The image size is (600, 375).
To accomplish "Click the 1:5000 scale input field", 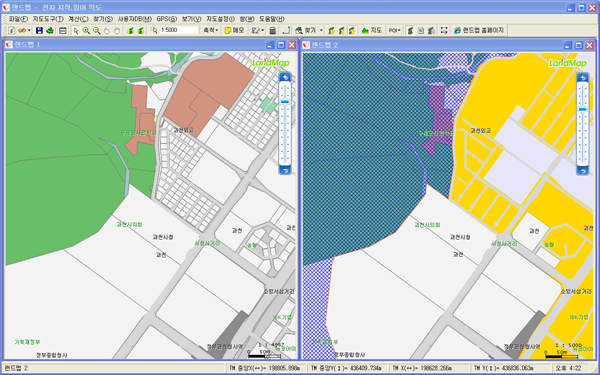I will point(179,30).
